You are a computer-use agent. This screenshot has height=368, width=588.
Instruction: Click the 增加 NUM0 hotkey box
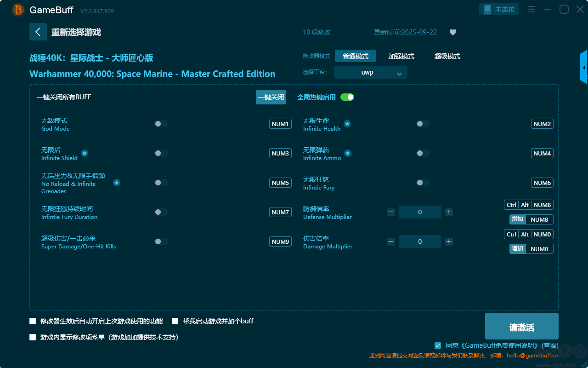pos(531,249)
